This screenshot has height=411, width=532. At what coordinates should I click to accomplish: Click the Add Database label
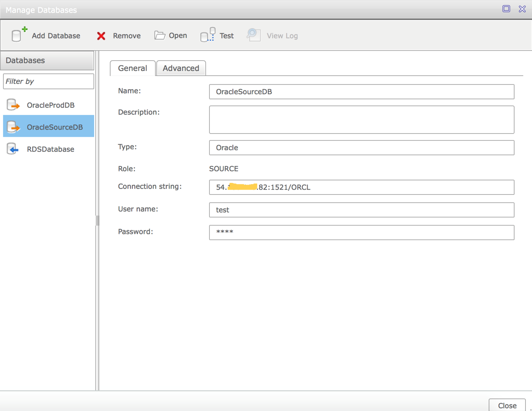(x=56, y=36)
